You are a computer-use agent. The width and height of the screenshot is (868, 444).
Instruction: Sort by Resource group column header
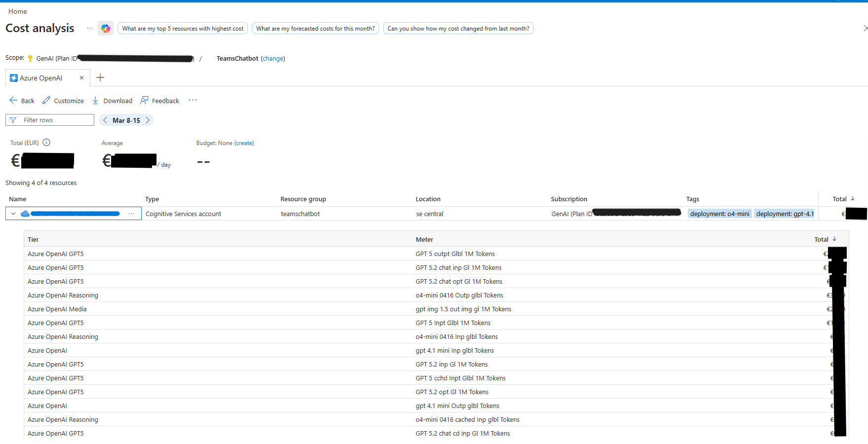[x=303, y=199]
